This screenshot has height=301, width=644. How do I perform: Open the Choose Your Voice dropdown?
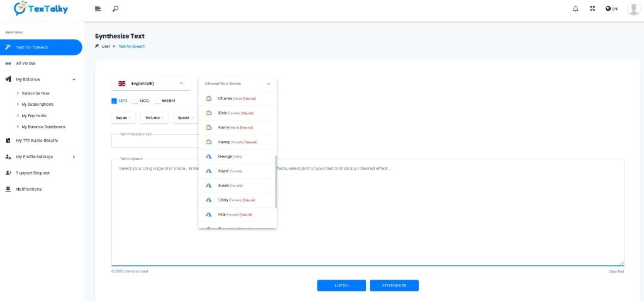point(237,84)
